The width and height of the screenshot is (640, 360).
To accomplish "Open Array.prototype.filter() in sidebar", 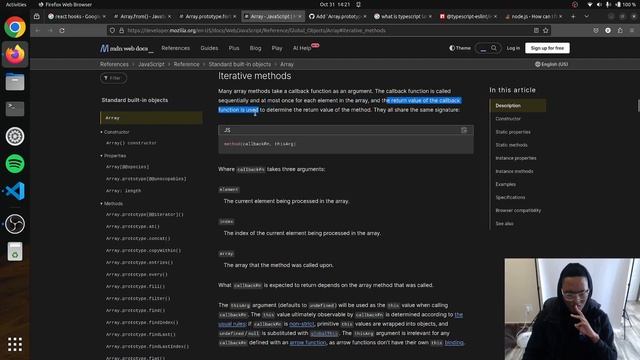I will (x=138, y=298).
